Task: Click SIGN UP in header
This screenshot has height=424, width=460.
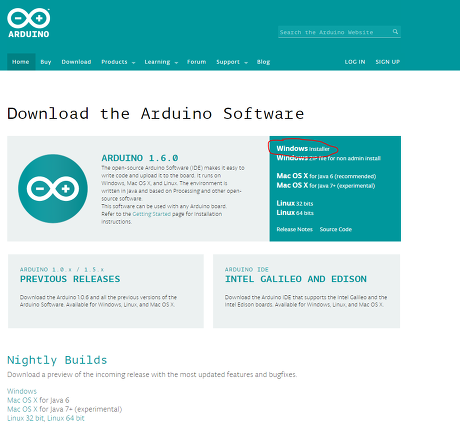Action: [x=388, y=62]
